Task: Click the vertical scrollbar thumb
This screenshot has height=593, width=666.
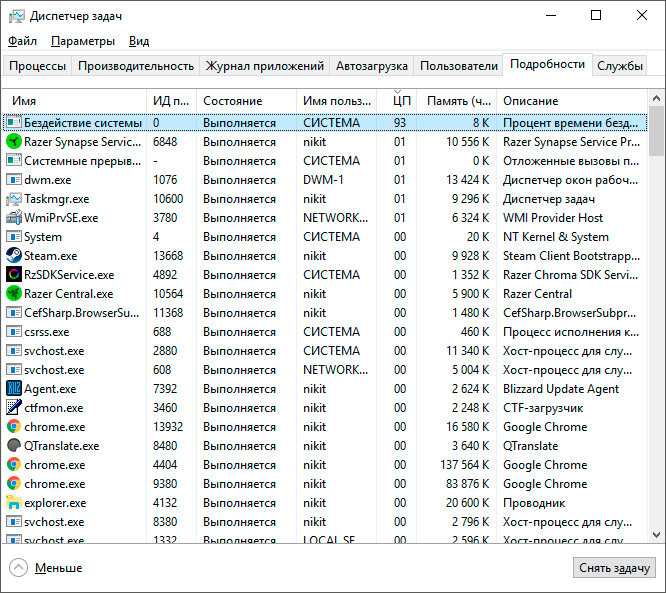Action: point(657,132)
